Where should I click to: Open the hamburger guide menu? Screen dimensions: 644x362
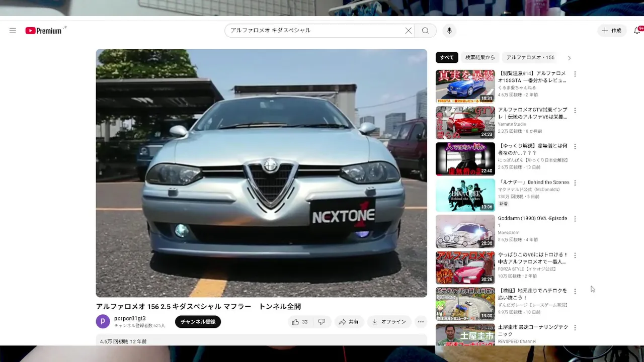(x=13, y=31)
